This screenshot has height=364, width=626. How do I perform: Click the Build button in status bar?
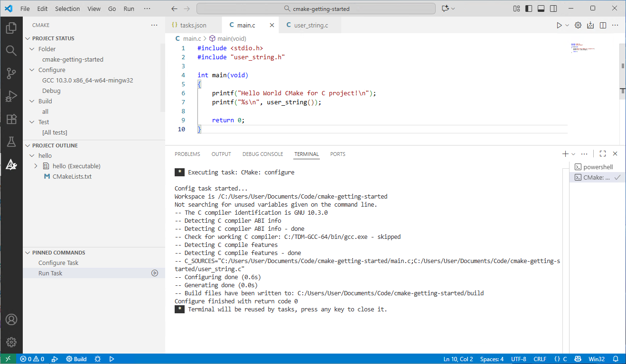(76, 359)
